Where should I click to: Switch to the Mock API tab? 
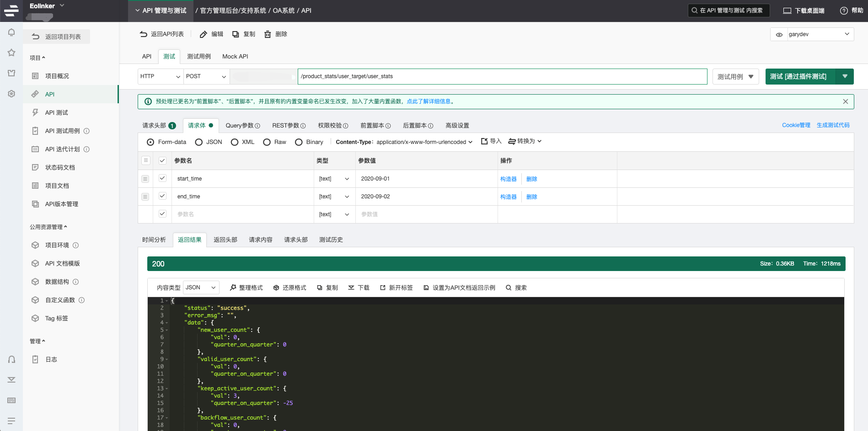point(235,57)
